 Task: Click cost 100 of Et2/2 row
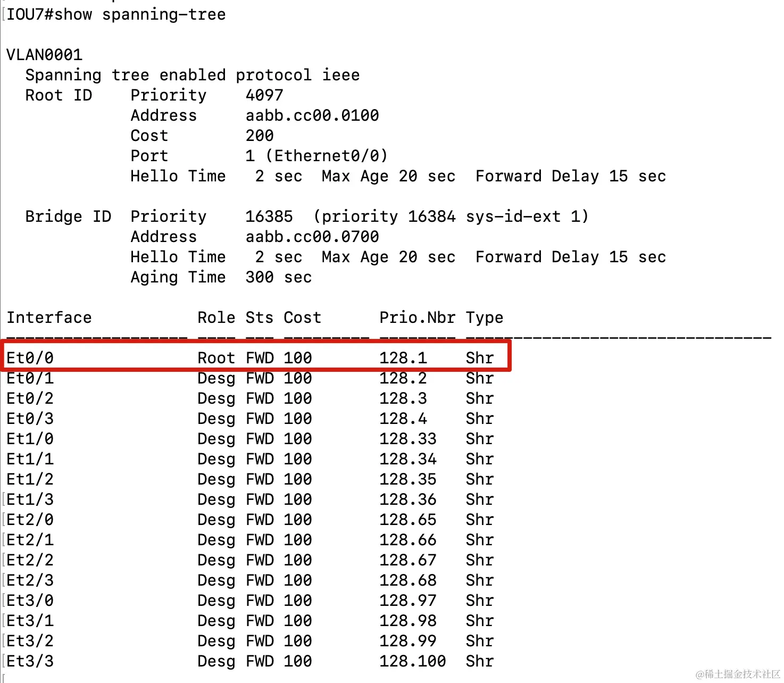pos(298,560)
